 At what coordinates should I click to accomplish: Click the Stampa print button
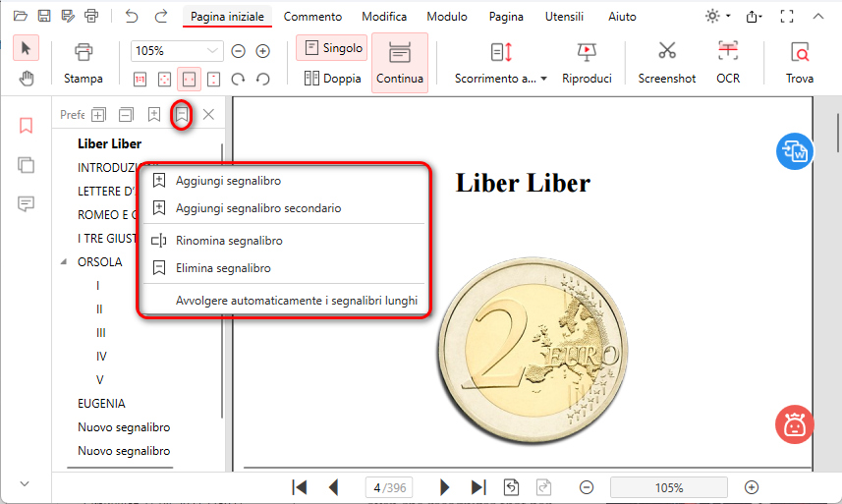(84, 63)
